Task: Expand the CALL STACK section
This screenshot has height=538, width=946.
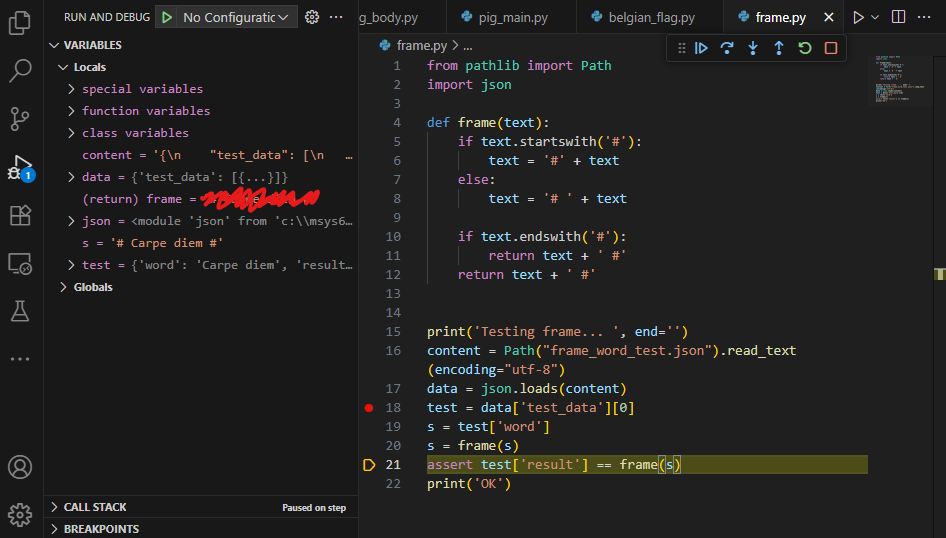Action: click(x=54, y=507)
